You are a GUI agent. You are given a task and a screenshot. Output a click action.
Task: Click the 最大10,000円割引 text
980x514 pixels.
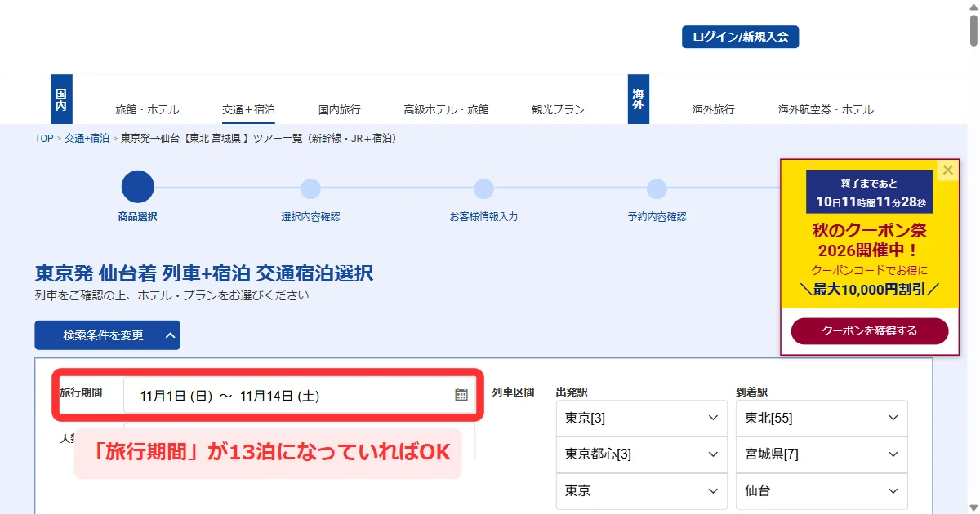870,288
